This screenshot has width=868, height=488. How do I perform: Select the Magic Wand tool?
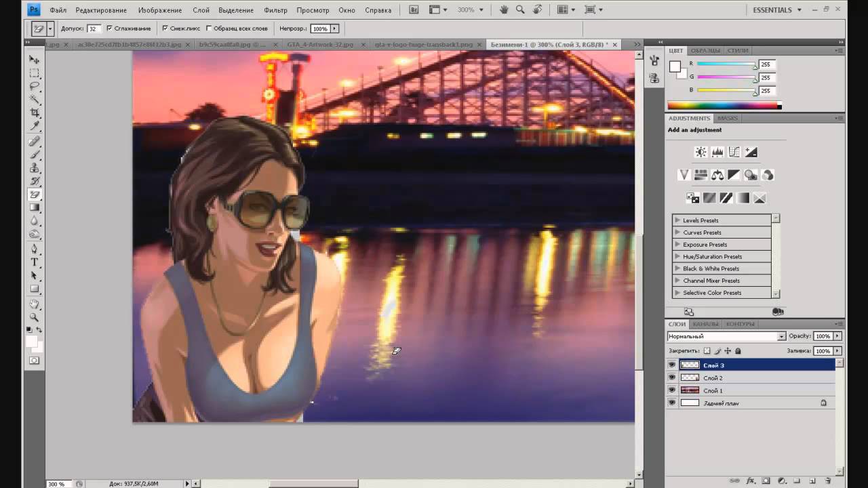click(x=35, y=100)
